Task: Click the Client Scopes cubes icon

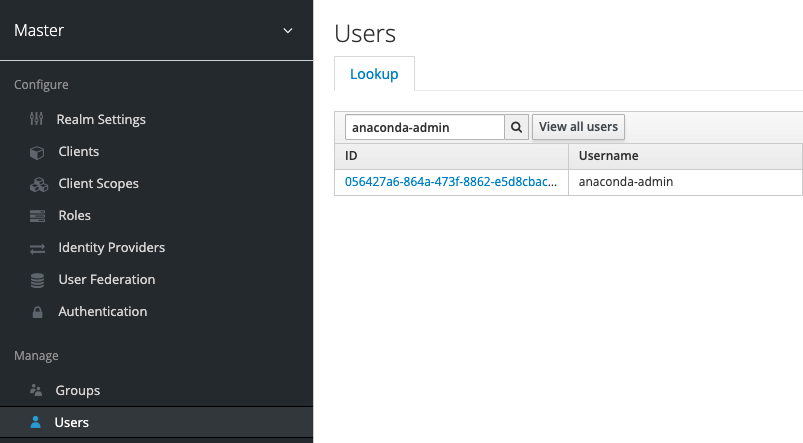Action: point(38,184)
